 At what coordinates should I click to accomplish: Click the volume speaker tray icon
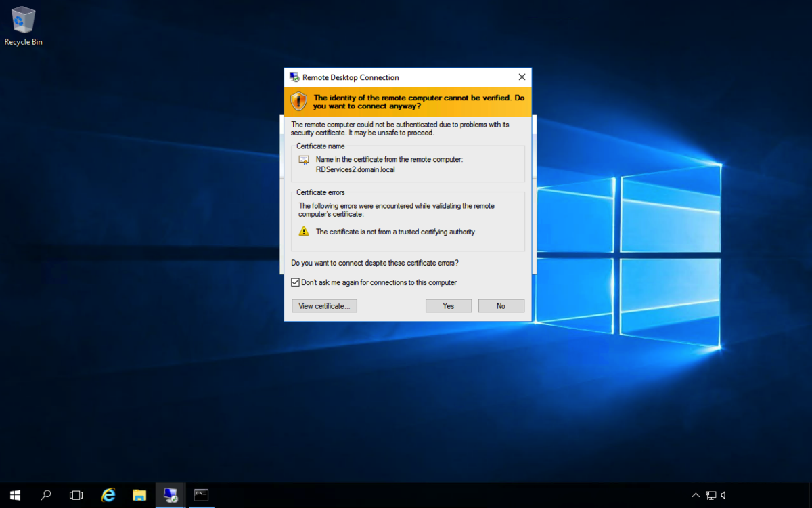tap(724, 495)
